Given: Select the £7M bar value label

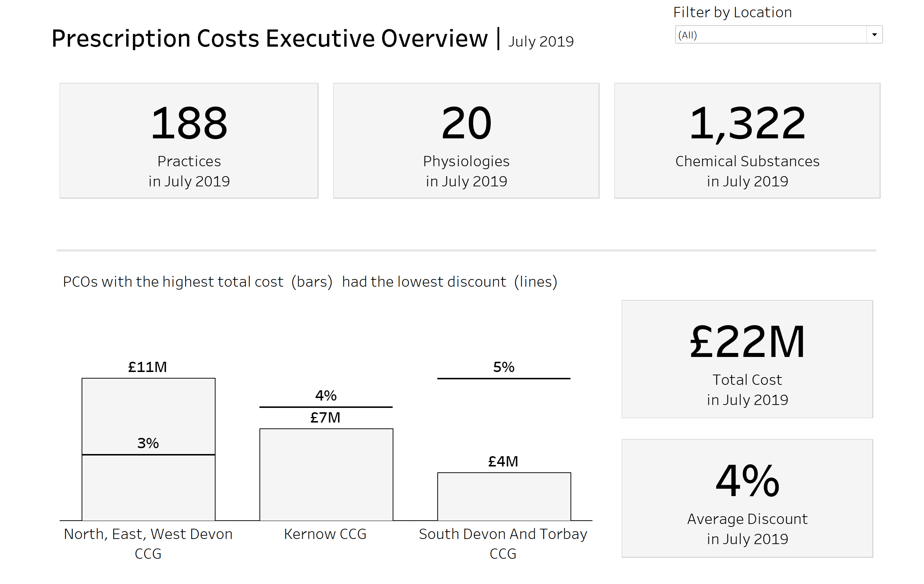Looking at the screenshot, I should 325,418.
